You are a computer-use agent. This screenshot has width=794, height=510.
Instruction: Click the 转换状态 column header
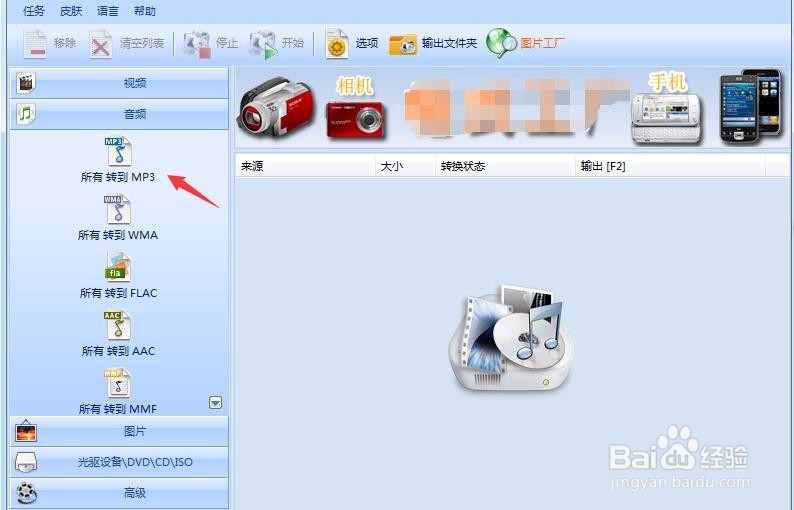point(505,166)
